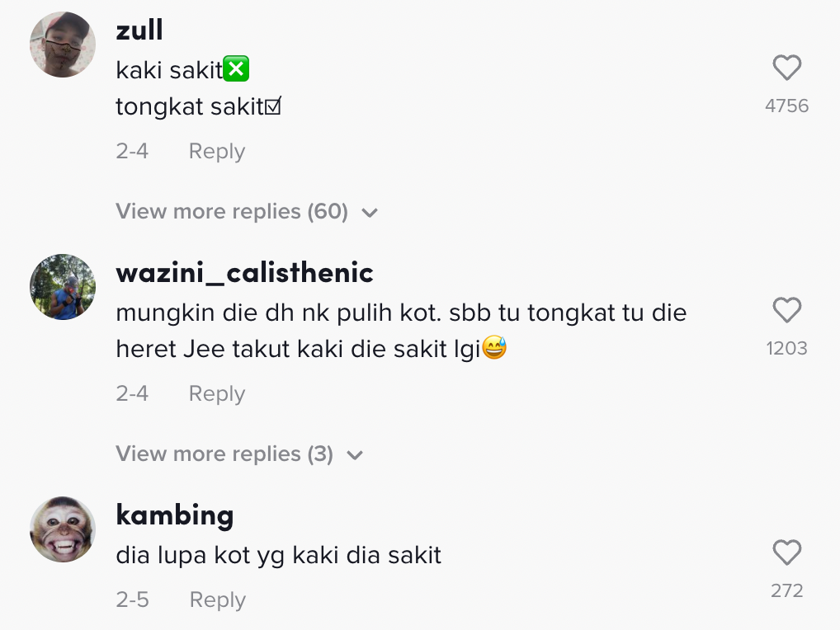
Task: Click comment text "dia lupa kot yg kaki"
Action: click(x=279, y=556)
